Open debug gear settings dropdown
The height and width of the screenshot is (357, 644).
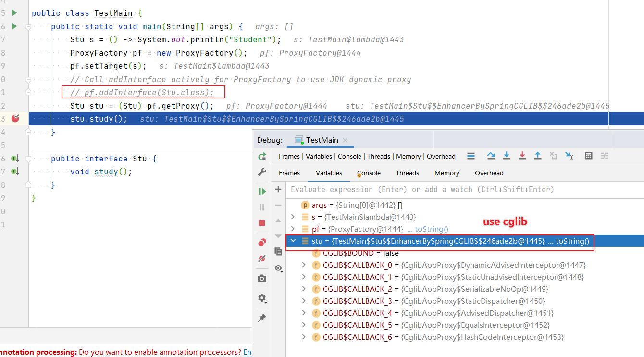coord(262,298)
